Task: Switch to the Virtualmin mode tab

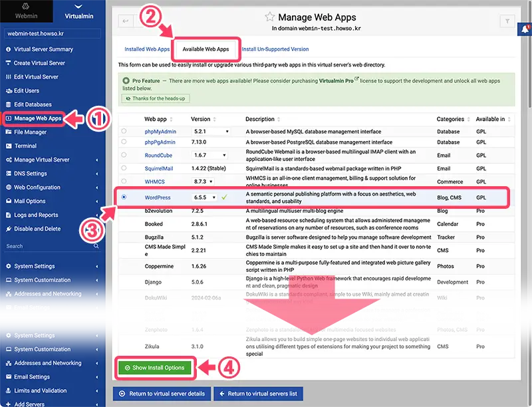Action: (79, 11)
